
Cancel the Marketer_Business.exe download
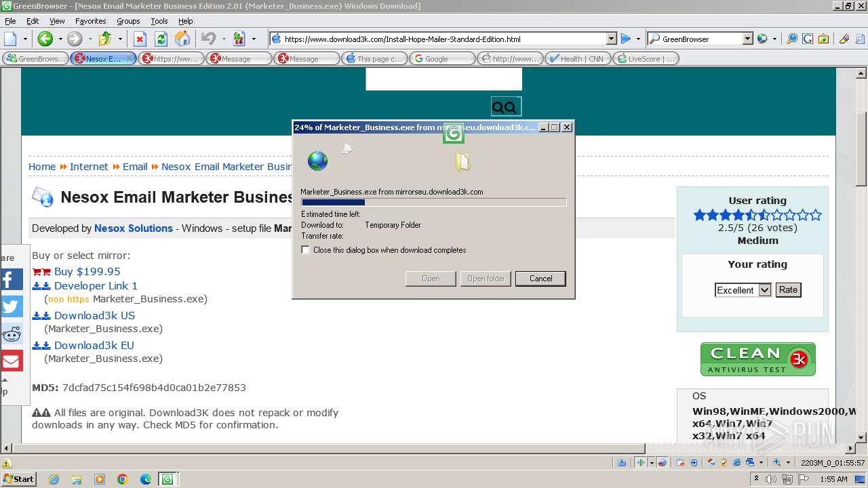coord(540,279)
